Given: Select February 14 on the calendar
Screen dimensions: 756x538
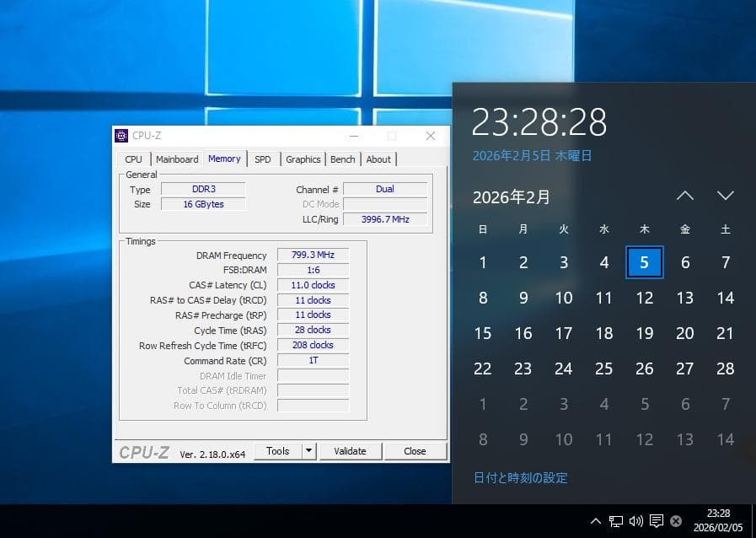Looking at the screenshot, I should (x=726, y=298).
